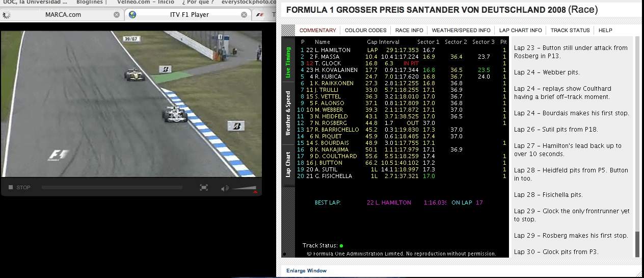Viewport: 644px width, 278px height.
Task: Click the IN PIT status for Glock
Action: click(411, 63)
